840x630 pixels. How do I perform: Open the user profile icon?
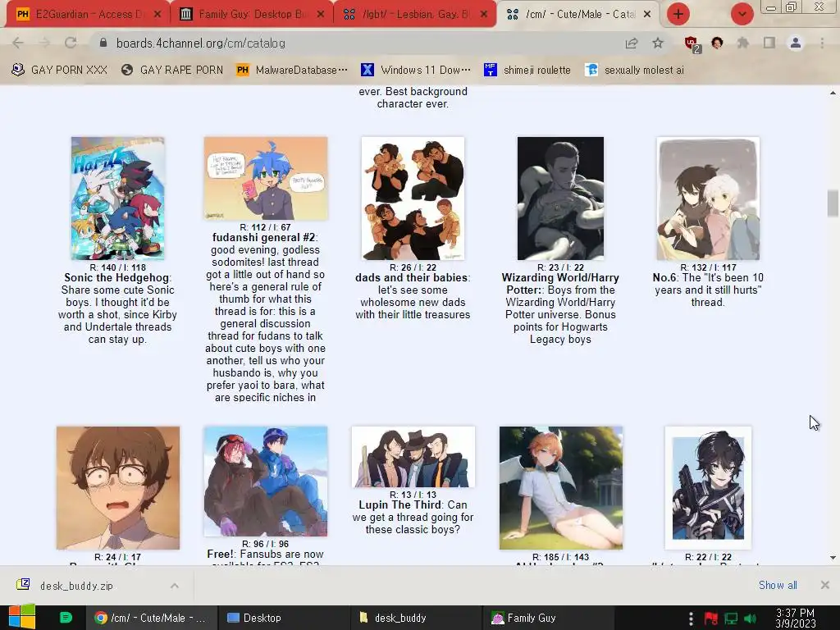coord(796,43)
